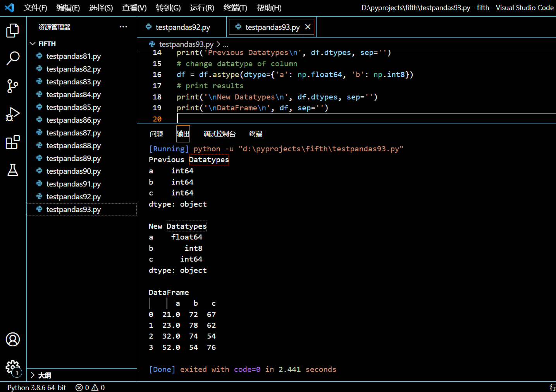Switch to 问题 panel tab
The width and height of the screenshot is (556, 392).
click(x=157, y=134)
